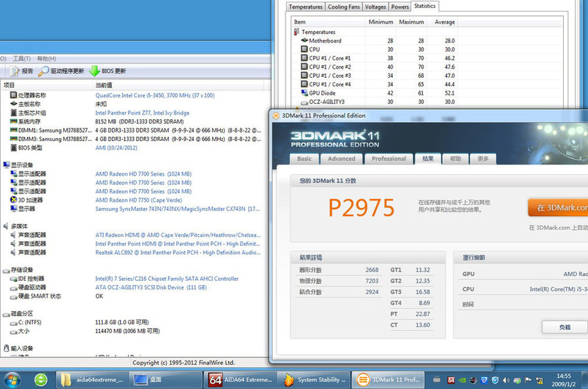The image size is (588, 389).
Task: Click the 负载 button in 3DMark
Action: 564,327
